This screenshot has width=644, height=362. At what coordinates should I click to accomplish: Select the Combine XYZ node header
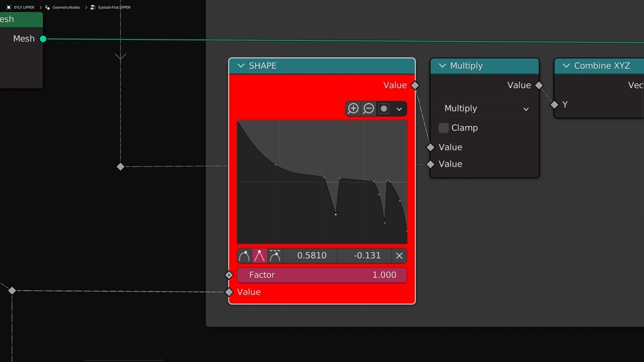point(599,65)
